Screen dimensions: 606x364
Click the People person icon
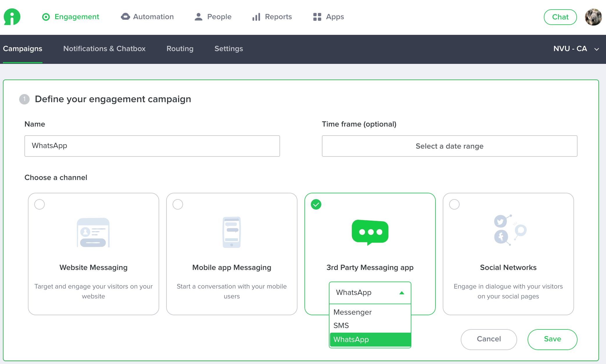tap(198, 17)
